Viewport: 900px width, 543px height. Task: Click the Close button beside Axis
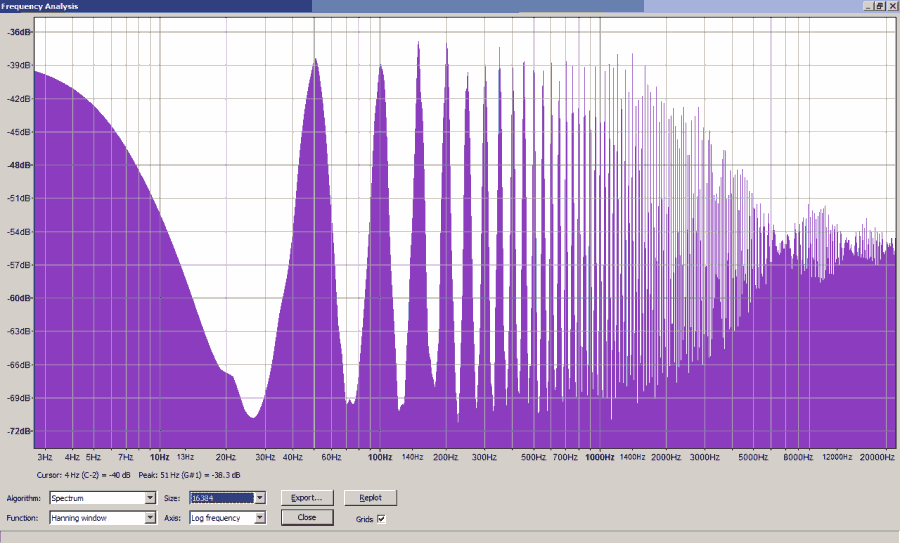tap(306, 517)
